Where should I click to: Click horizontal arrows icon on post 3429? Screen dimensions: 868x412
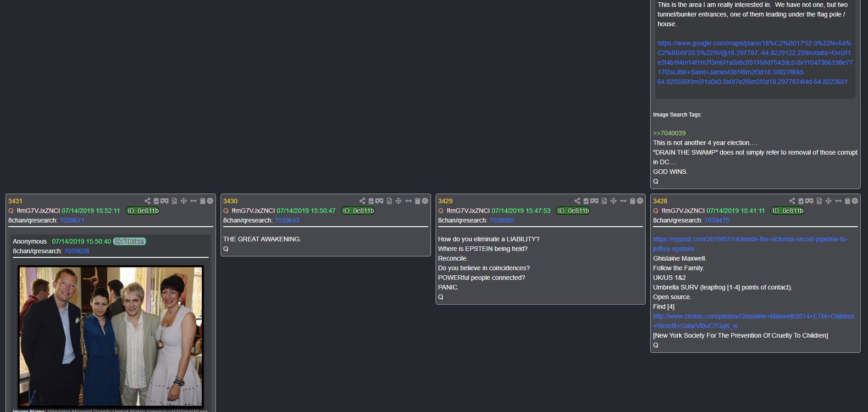(624, 201)
